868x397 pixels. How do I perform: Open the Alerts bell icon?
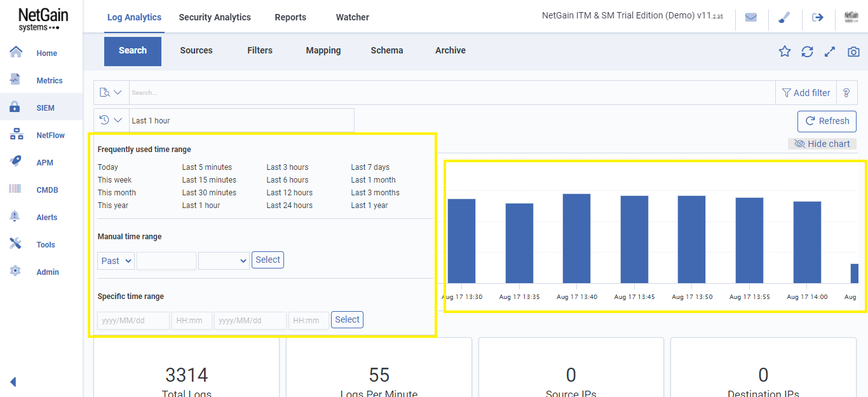(15, 216)
